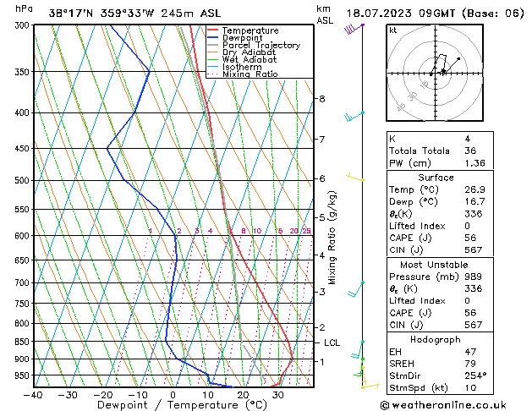Click the 'Surface' section heading
The height and width of the screenshot is (411, 532).
(x=436, y=178)
